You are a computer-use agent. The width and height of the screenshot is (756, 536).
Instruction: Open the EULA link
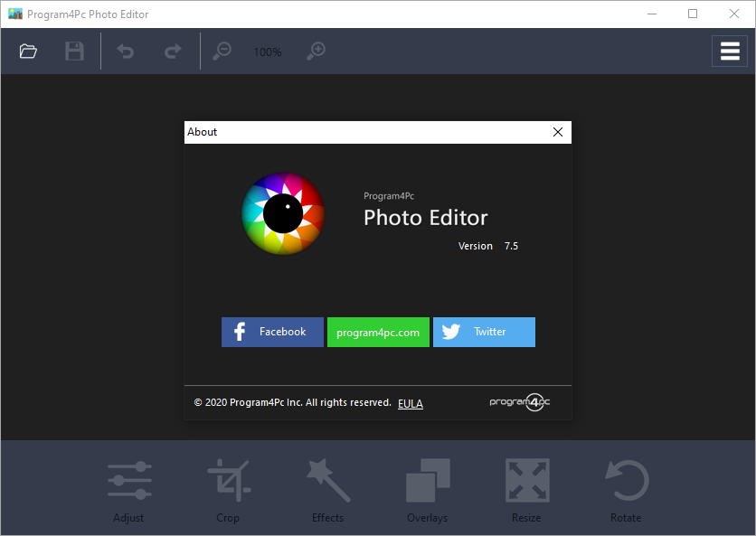click(411, 403)
